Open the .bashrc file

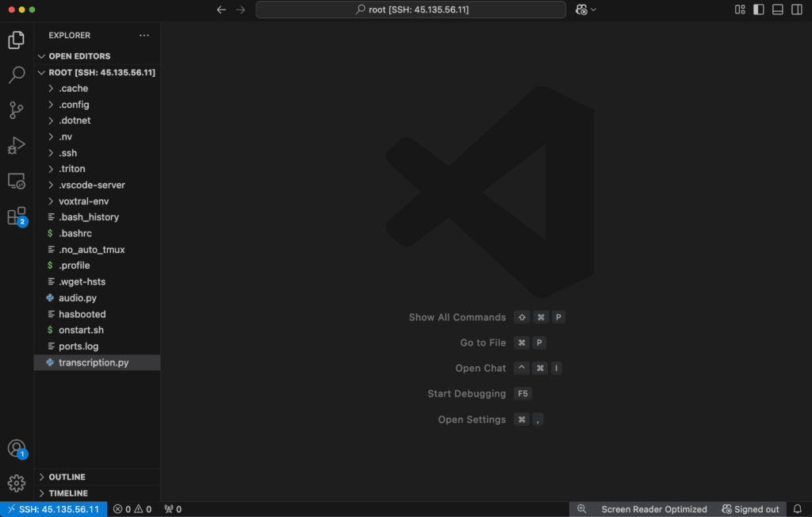tap(97, 233)
